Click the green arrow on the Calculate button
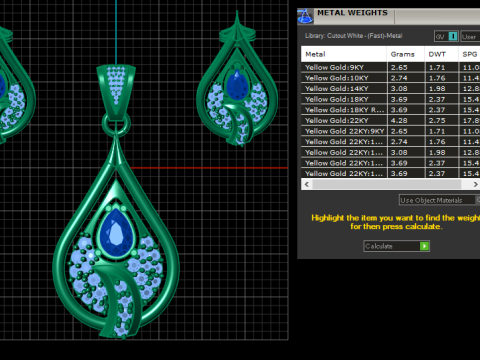Viewport: 480px width, 360px height. click(x=424, y=246)
